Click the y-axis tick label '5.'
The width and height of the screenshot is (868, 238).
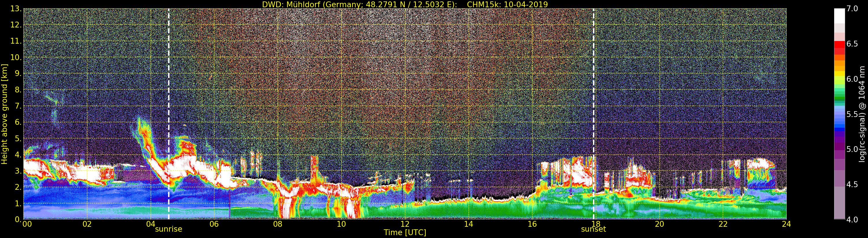click(x=18, y=138)
